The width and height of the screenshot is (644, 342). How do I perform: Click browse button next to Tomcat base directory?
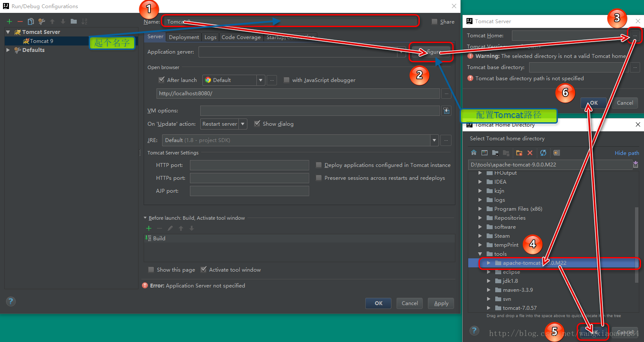(635, 67)
